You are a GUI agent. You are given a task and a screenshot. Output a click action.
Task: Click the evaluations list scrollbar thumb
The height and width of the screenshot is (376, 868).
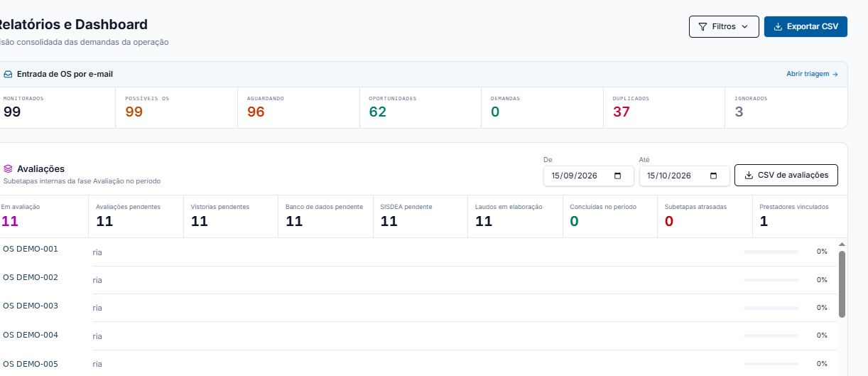pos(842,284)
